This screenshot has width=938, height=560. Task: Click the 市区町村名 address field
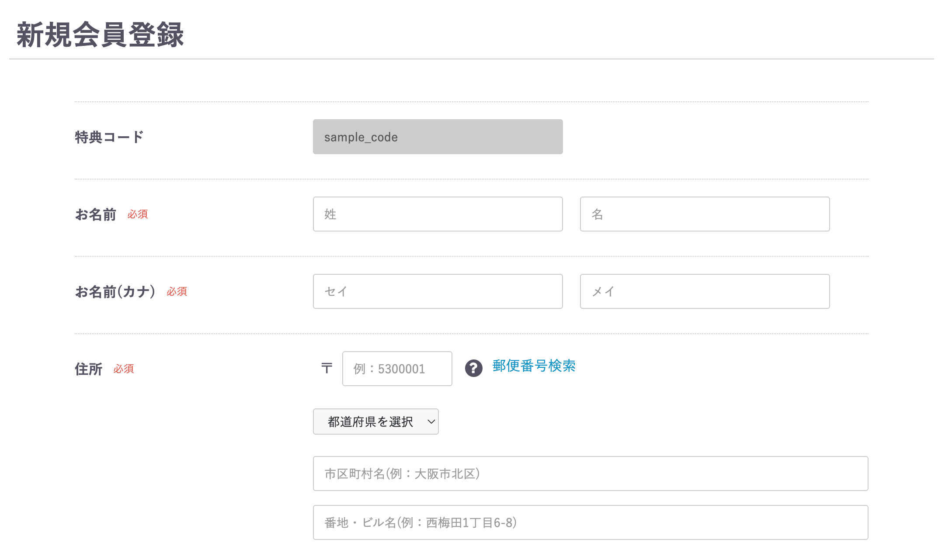591,474
